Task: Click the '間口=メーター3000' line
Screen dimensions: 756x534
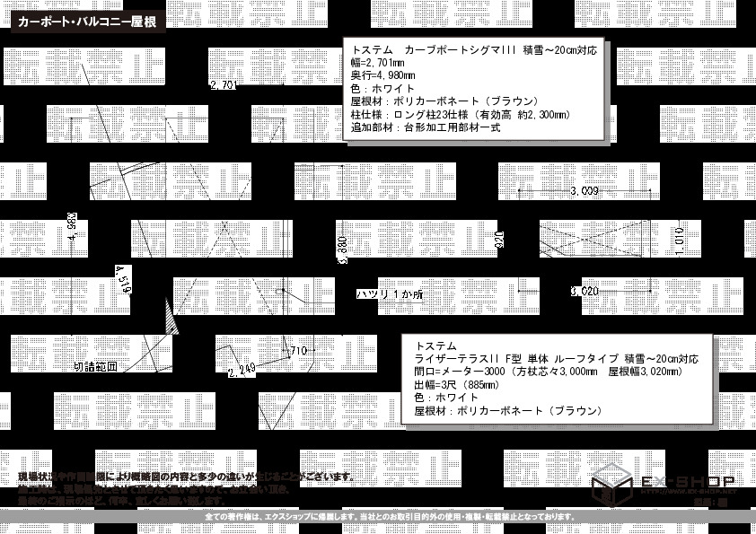Action: [549, 372]
